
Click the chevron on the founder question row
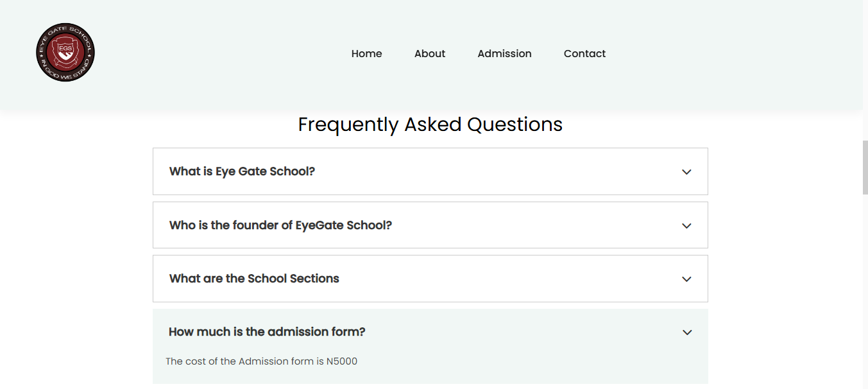686,226
